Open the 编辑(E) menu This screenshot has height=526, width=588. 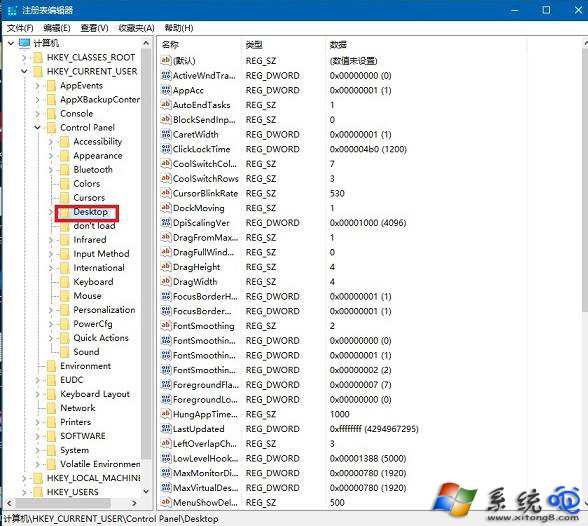[x=57, y=28]
